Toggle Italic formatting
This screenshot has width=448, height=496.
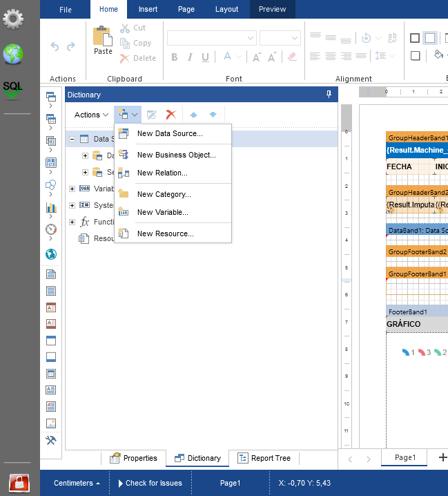pyautogui.click(x=190, y=57)
